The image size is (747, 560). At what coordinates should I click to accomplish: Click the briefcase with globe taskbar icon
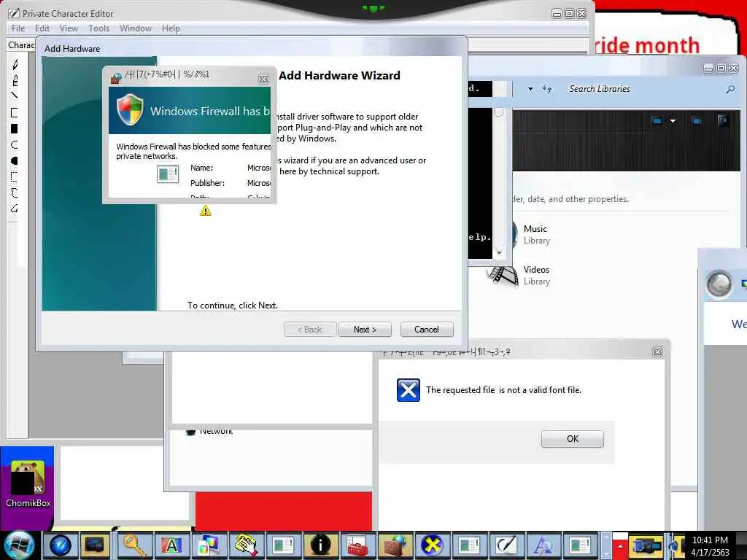point(395,545)
